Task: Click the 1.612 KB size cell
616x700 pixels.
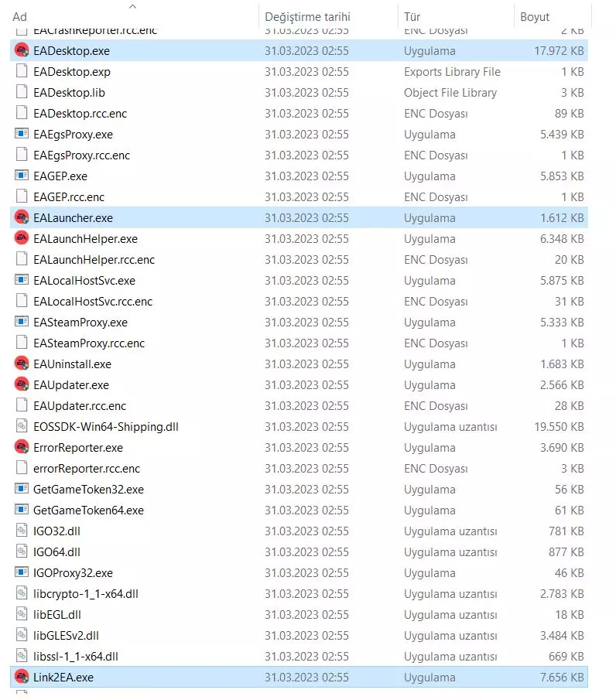Action: [x=562, y=218]
